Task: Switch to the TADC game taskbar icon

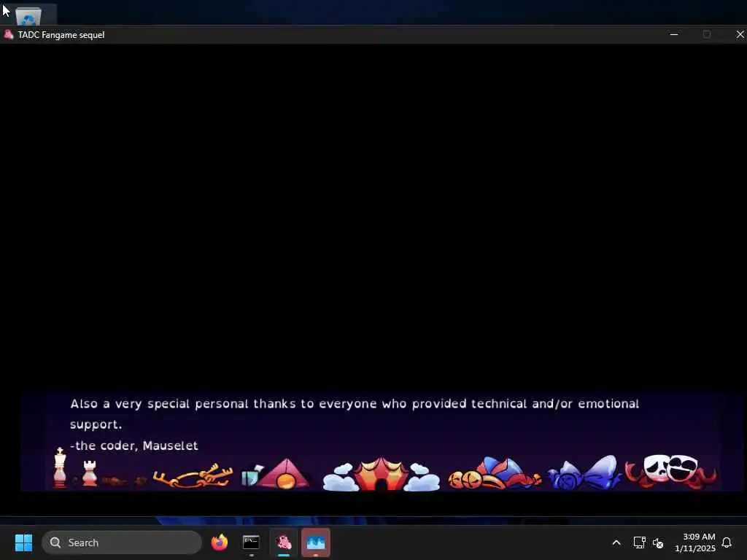Action: tap(284, 542)
